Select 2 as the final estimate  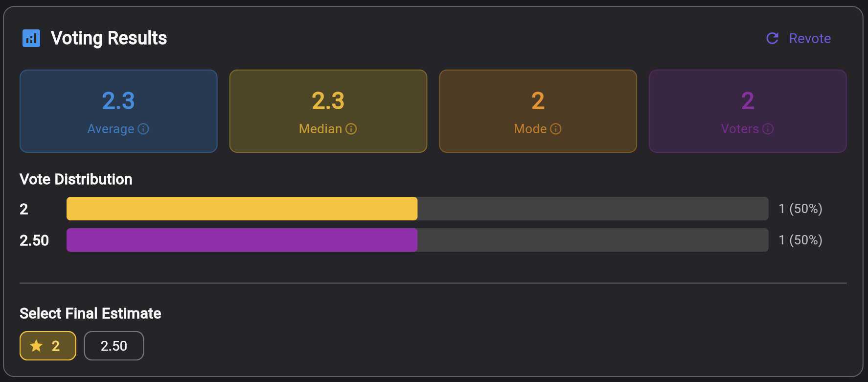(47, 345)
